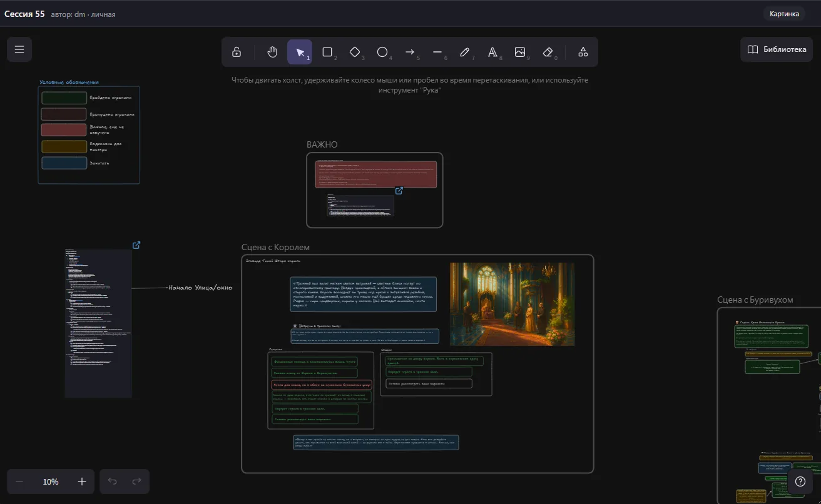Select the Rectangle shape tool
This screenshot has height=504, width=821.
(327, 52)
